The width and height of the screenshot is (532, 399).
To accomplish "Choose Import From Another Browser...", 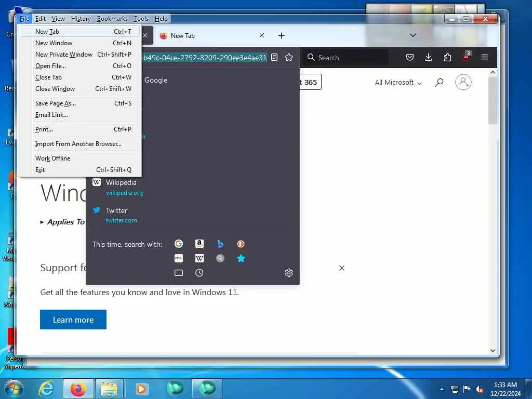I will click(79, 144).
